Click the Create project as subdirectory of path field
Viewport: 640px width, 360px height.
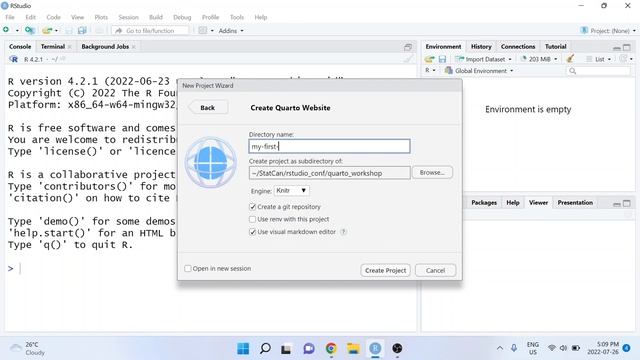(329, 173)
